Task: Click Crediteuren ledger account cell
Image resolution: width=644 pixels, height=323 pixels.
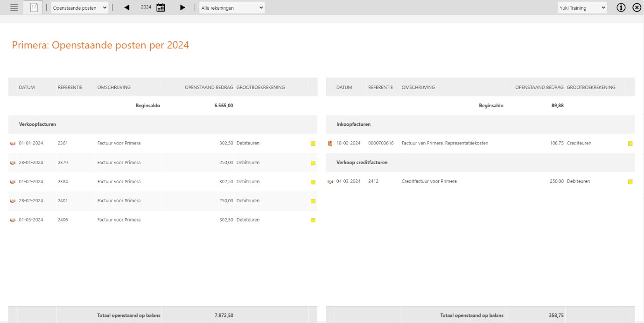Action: [x=579, y=143]
